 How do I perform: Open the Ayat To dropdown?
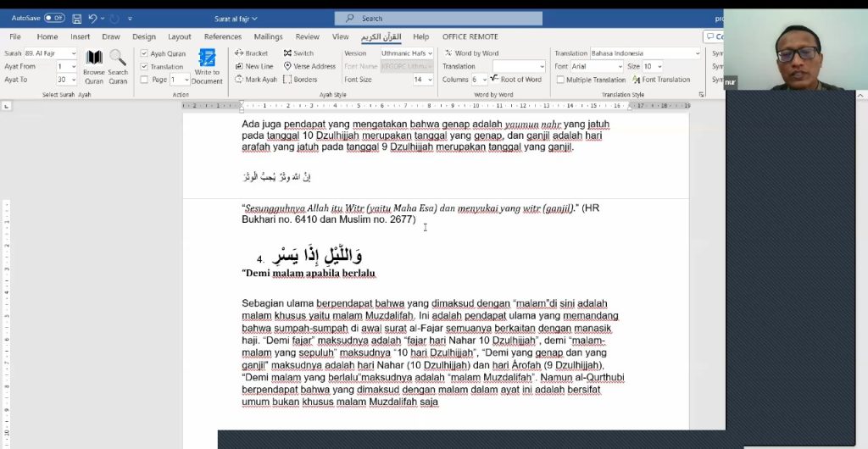coord(74,80)
